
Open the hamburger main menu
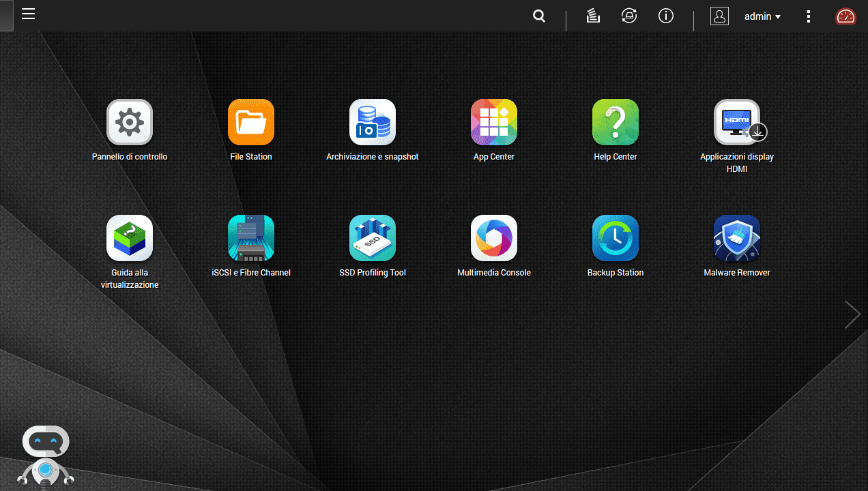(28, 14)
